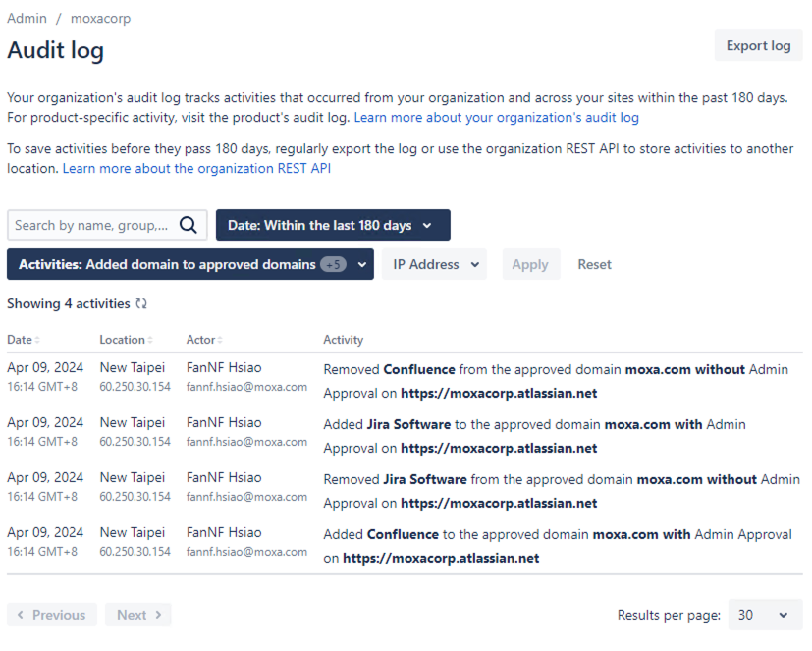Open the Date: Within the last 180 days dropdown
The image size is (812, 651).
pos(333,225)
